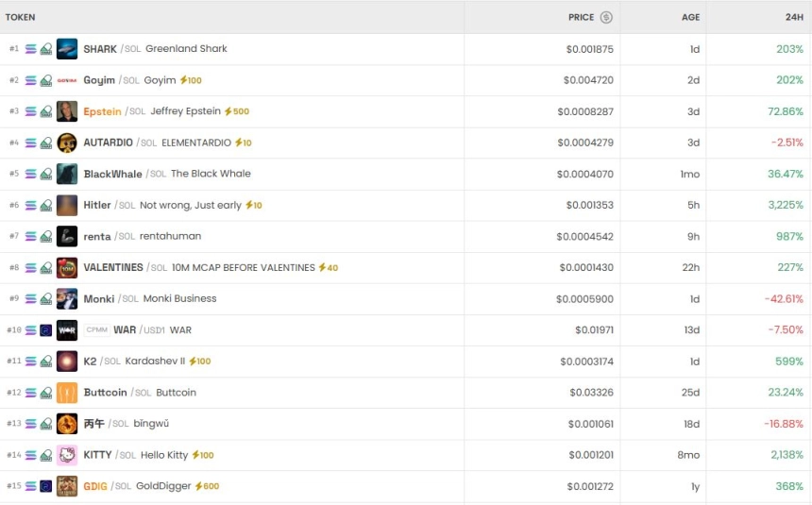Click the CPMM badge in WAR row
The height and width of the screenshot is (505, 812).
[97, 330]
